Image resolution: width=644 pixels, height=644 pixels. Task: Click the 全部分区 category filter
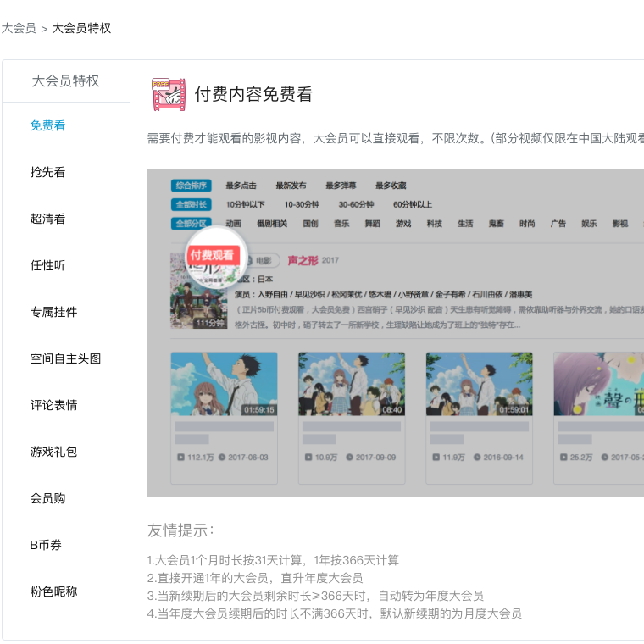(192, 224)
